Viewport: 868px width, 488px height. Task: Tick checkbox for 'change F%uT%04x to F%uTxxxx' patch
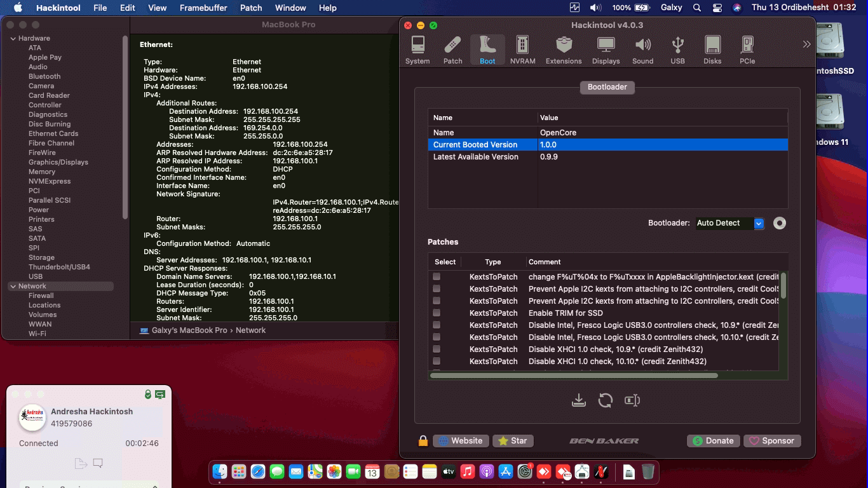click(x=437, y=277)
